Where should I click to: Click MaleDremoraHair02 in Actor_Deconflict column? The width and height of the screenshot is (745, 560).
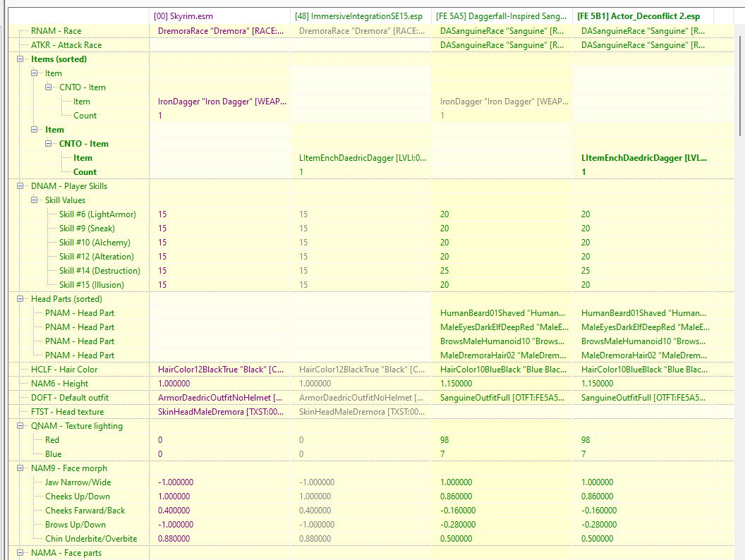coord(643,355)
